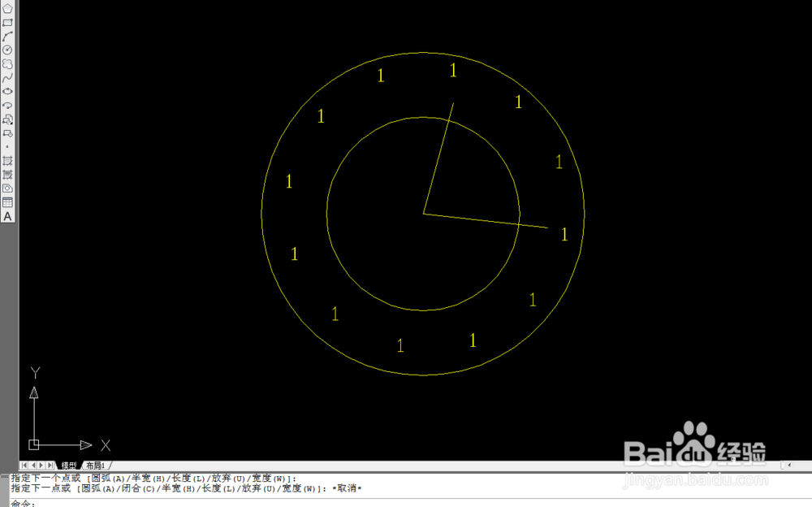The height and width of the screenshot is (507, 812).
Task: Go to previous layout tab arrow
Action: [32, 466]
